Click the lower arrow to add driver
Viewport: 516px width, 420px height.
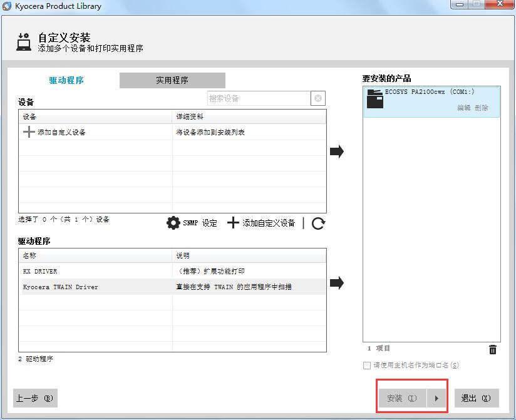pyautogui.click(x=337, y=282)
